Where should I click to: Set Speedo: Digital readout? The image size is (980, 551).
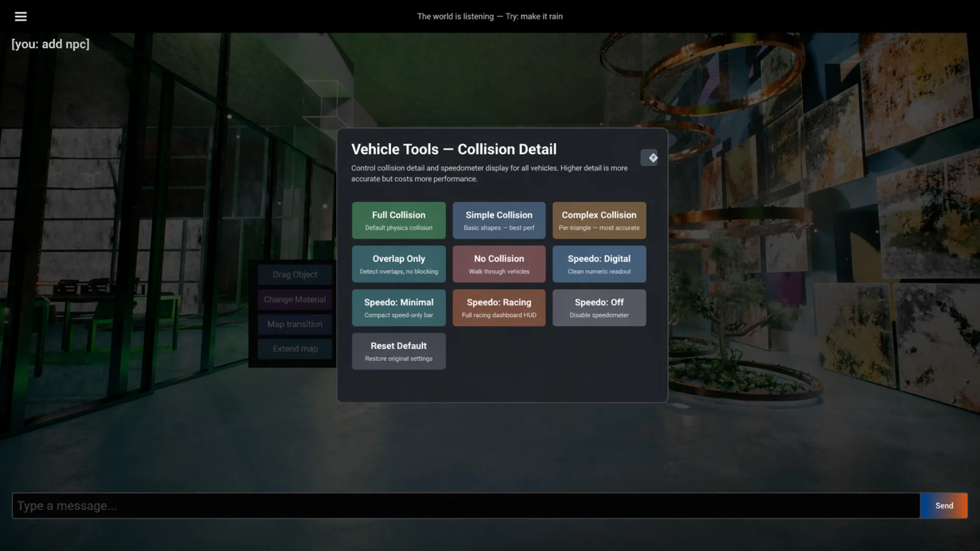(x=599, y=264)
